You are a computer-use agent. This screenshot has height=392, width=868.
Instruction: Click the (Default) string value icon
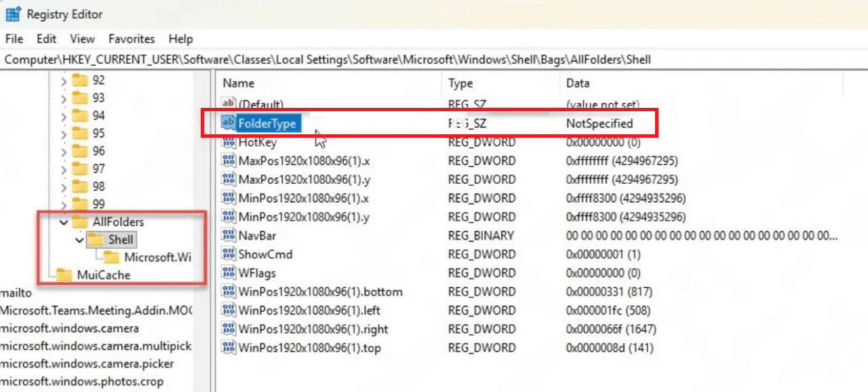pyautogui.click(x=229, y=104)
